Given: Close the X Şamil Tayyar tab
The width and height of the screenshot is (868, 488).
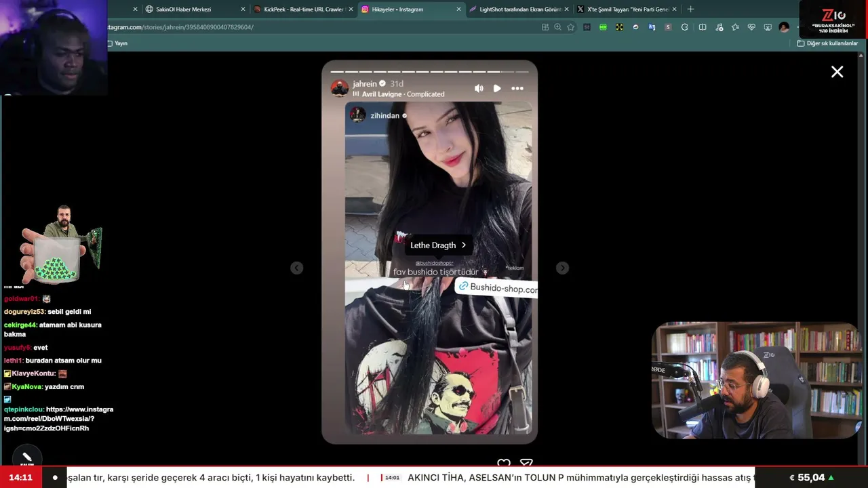Looking at the screenshot, I should (674, 9).
